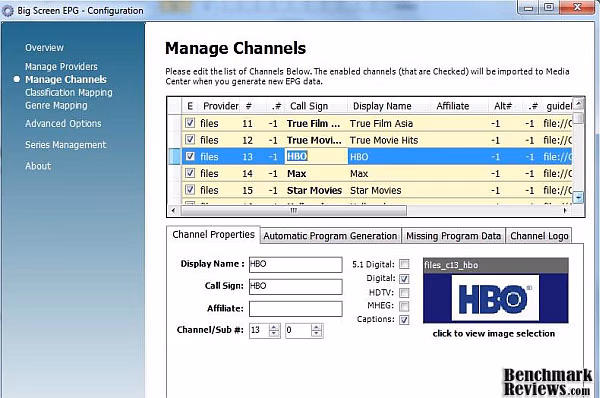Open the Missing Program Data tab
Screen dimensions: 600x398
(x=453, y=236)
